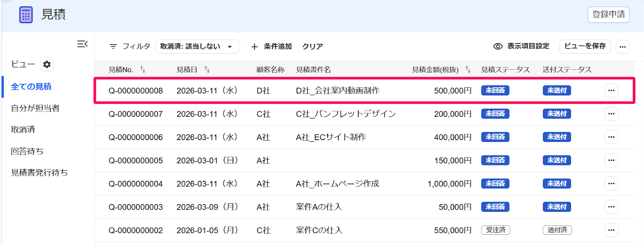Click quote number Q-0000000008
This screenshot has height=246, width=644.
click(x=136, y=91)
